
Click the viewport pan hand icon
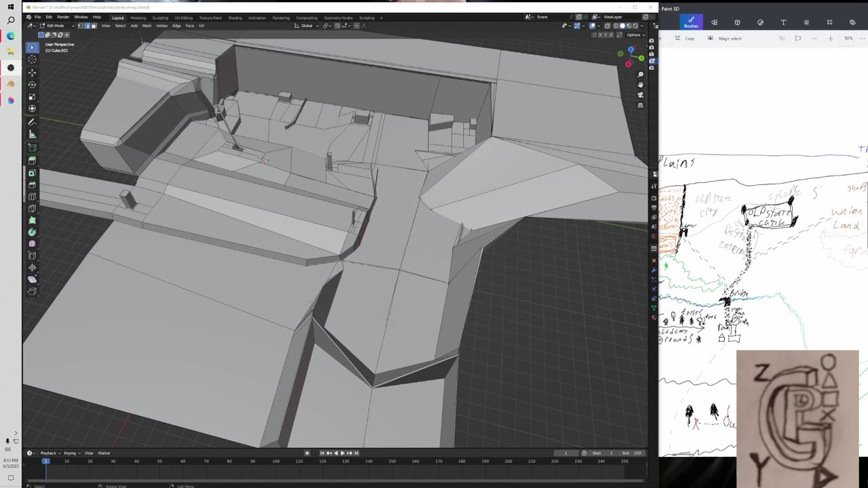(640, 85)
